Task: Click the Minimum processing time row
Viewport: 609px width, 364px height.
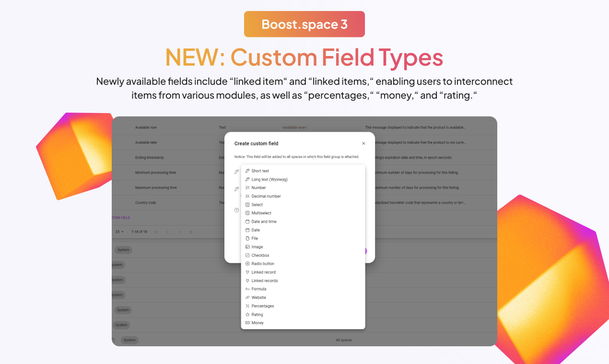Action: coord(156,172)
